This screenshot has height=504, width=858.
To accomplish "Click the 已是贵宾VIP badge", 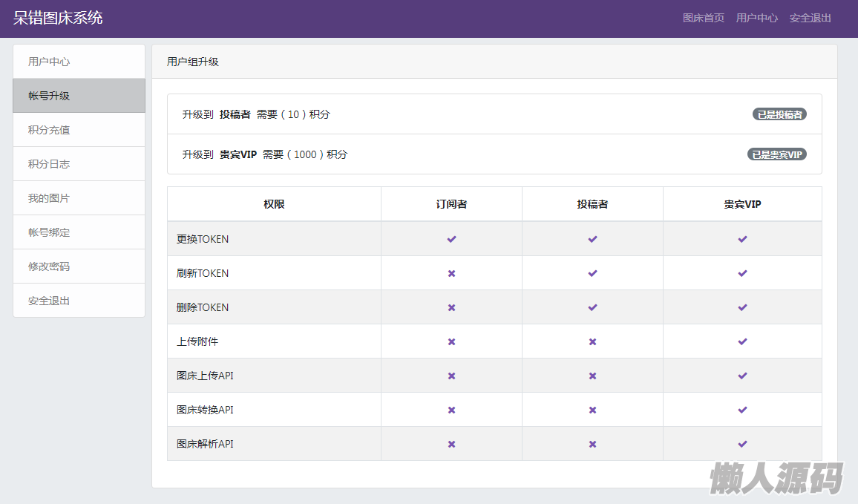I will (776, 154).
